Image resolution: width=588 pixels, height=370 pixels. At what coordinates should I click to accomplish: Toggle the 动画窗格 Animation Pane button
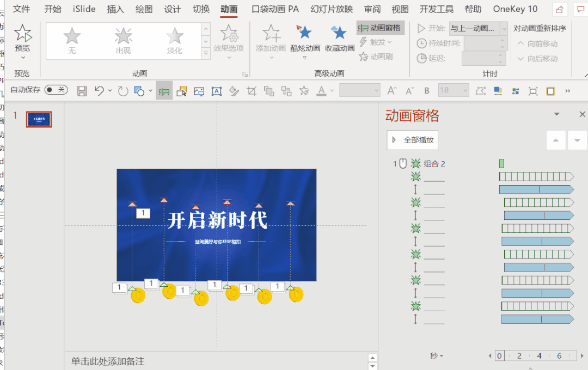pyautogui.click(x=380, y=28)
